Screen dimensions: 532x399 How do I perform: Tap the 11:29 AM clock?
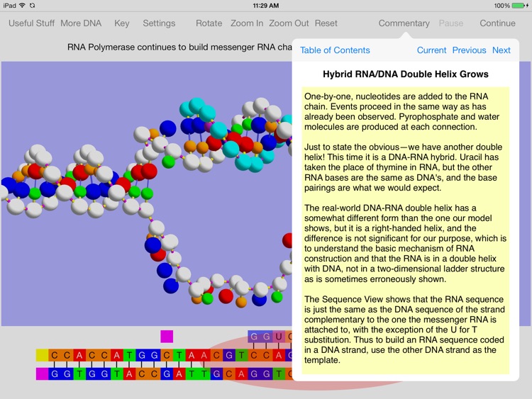pos(266,6)
